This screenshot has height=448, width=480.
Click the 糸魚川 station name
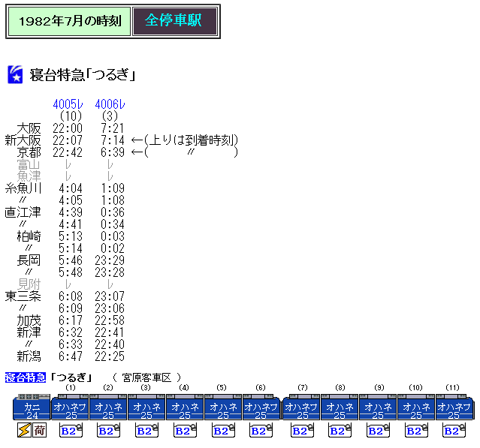tap(23, 188)
